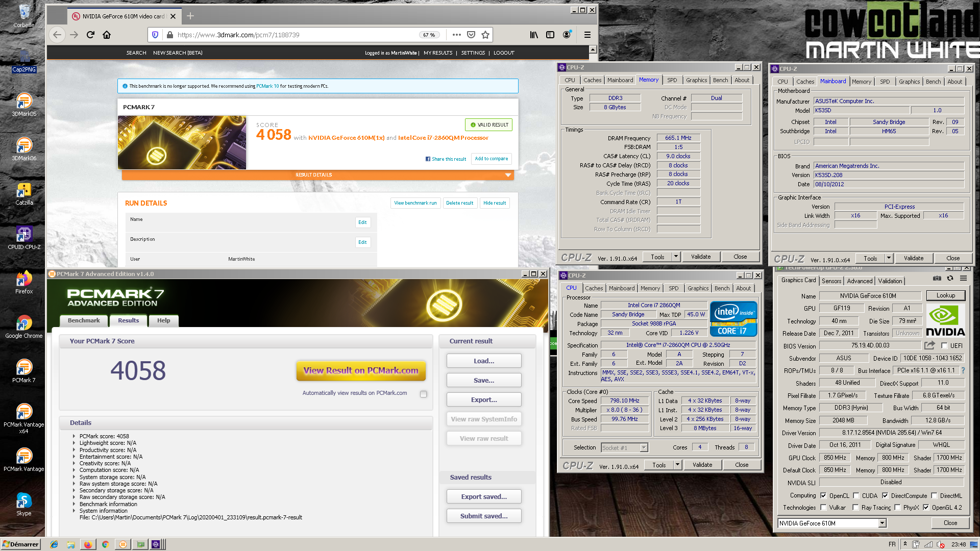The width and height of the screenshot is (980, 551).
Task: Reload the Firefox page
Action: coord(90,35)
